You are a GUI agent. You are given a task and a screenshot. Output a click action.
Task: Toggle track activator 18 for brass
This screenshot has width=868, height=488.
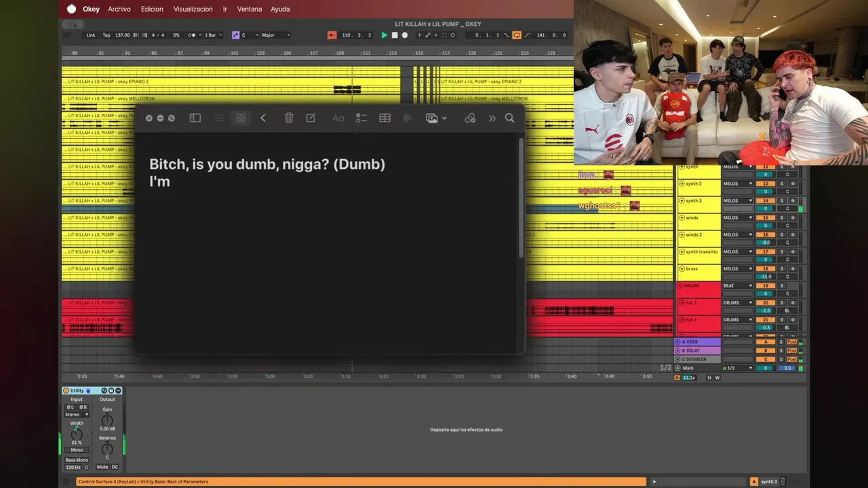point(766,268)
